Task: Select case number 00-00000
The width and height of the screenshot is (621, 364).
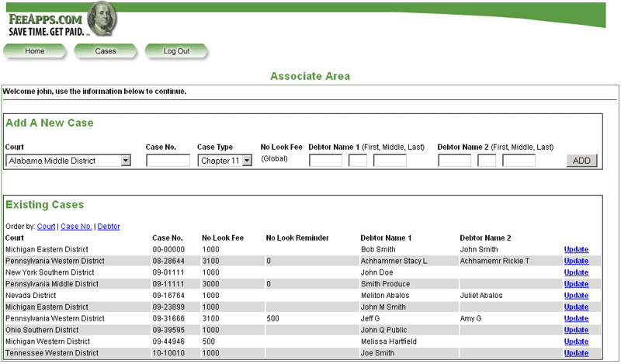Action: click(x=168, y=249)
